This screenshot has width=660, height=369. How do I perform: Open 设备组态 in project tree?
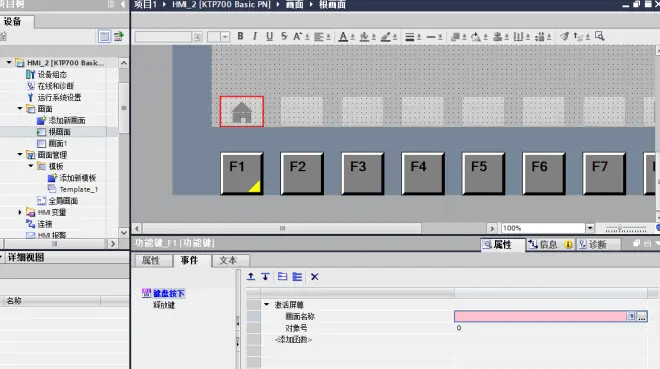point(52,74)
